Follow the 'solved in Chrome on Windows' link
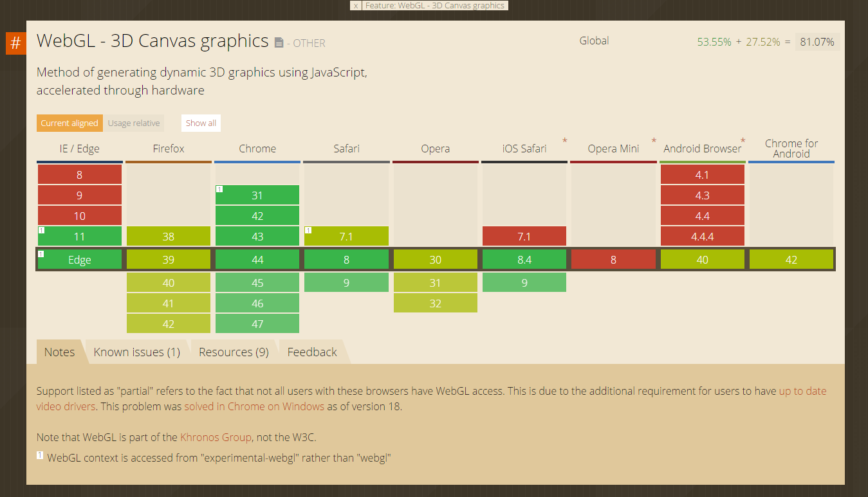 coord(254,406)
